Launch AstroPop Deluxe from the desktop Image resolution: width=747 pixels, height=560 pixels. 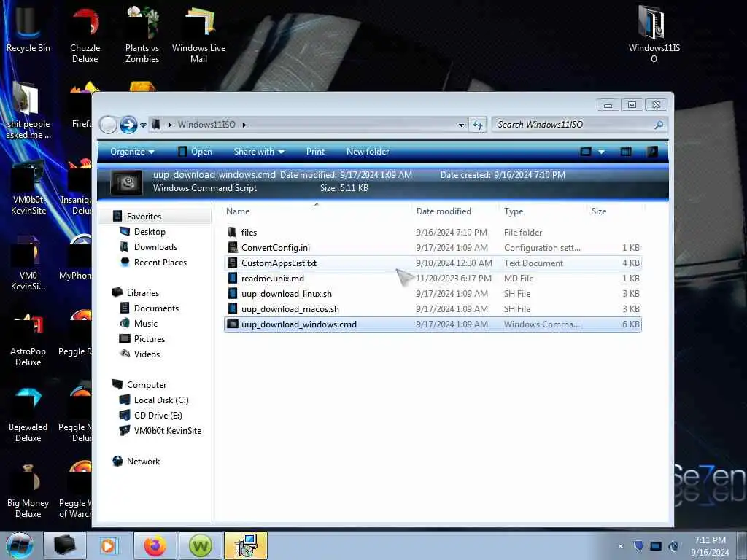[x=28, y=339]
